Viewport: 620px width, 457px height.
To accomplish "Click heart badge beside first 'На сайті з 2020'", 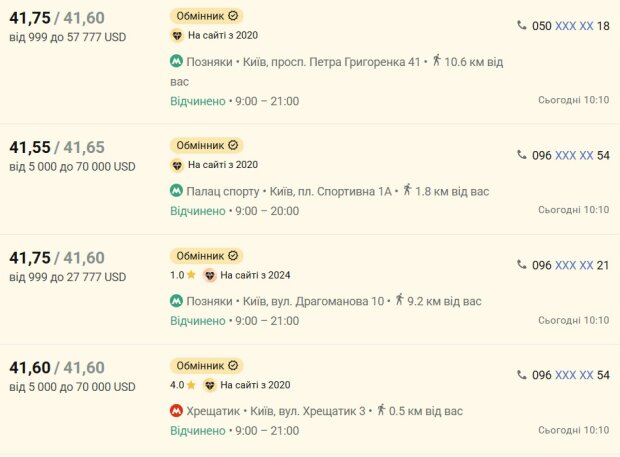I will coord(177,36).
